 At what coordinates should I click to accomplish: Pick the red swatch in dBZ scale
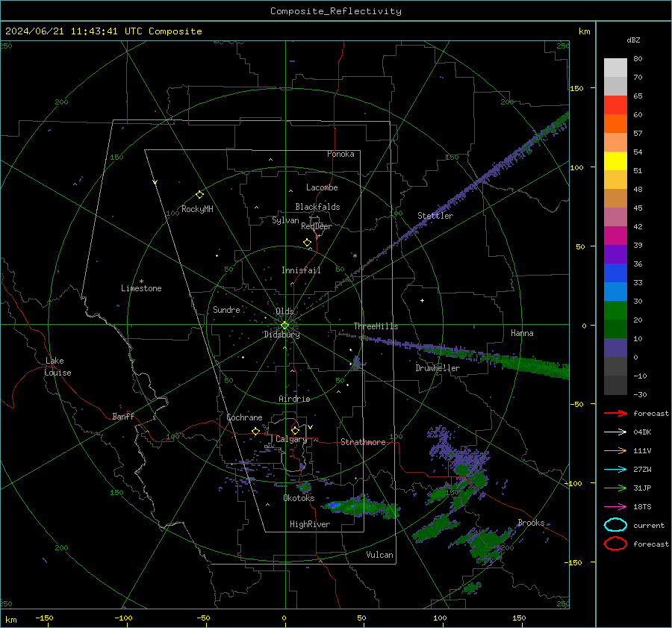click(x=615, y=105)
